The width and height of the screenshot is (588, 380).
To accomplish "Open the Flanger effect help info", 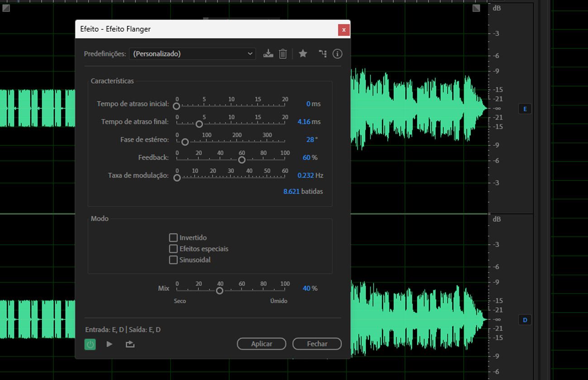I will [337, 53].
